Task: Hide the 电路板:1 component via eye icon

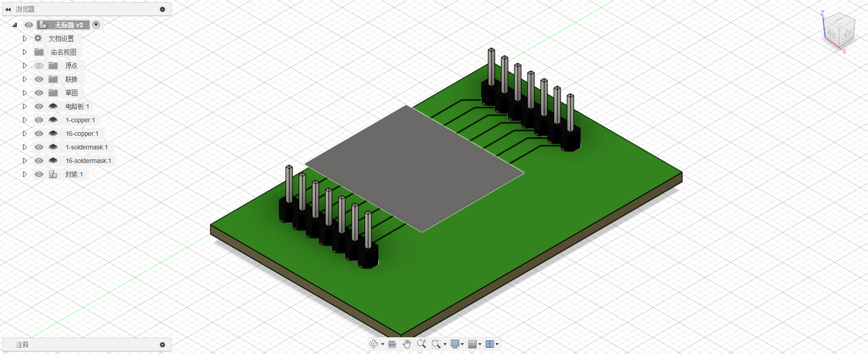Action: [x=39, y=106]
